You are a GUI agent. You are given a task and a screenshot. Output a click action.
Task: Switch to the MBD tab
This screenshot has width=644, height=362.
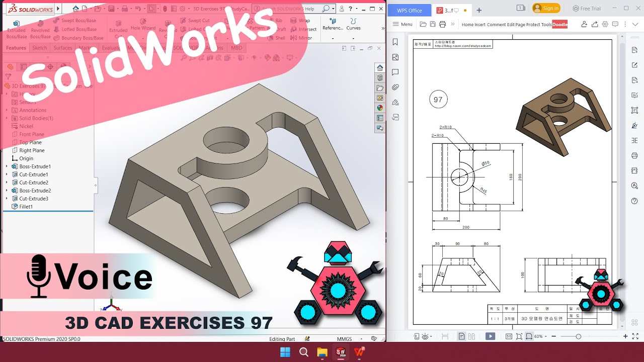click(236, 48)
